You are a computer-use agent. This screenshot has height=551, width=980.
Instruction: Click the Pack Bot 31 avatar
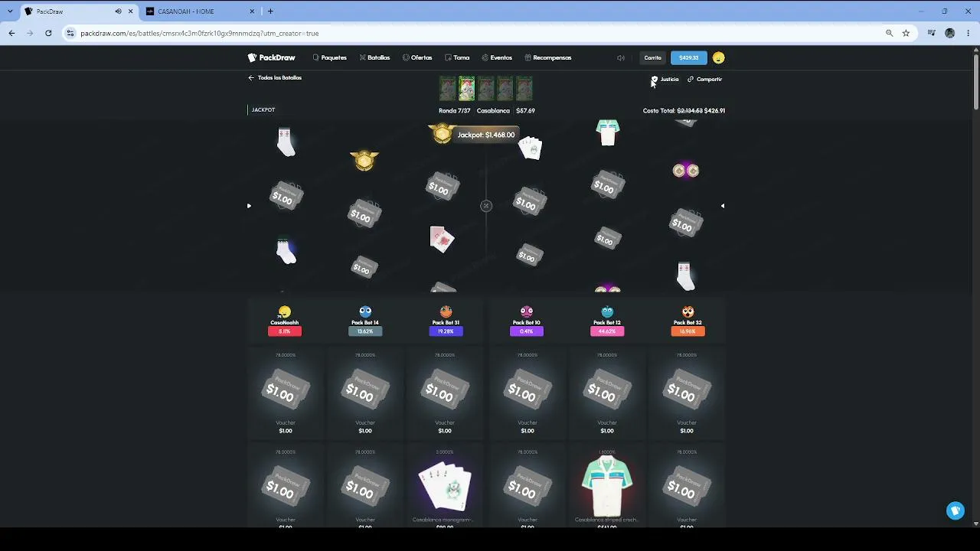446,311
